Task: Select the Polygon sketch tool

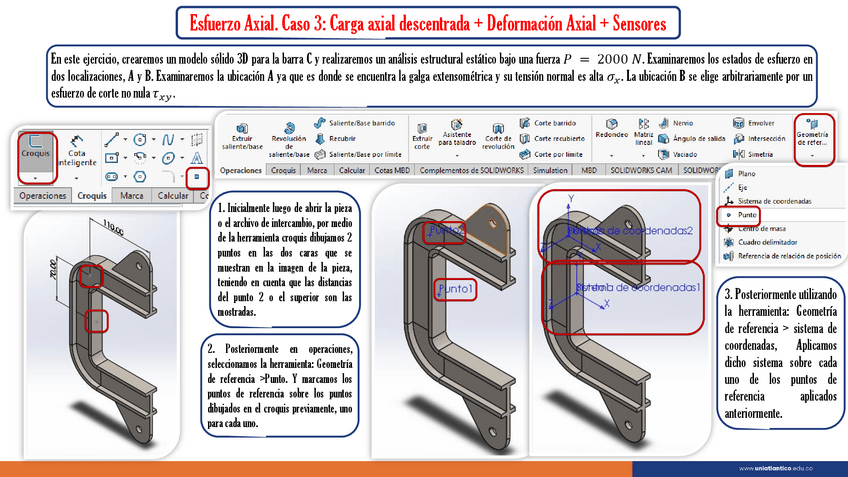Action: (140, 176)
